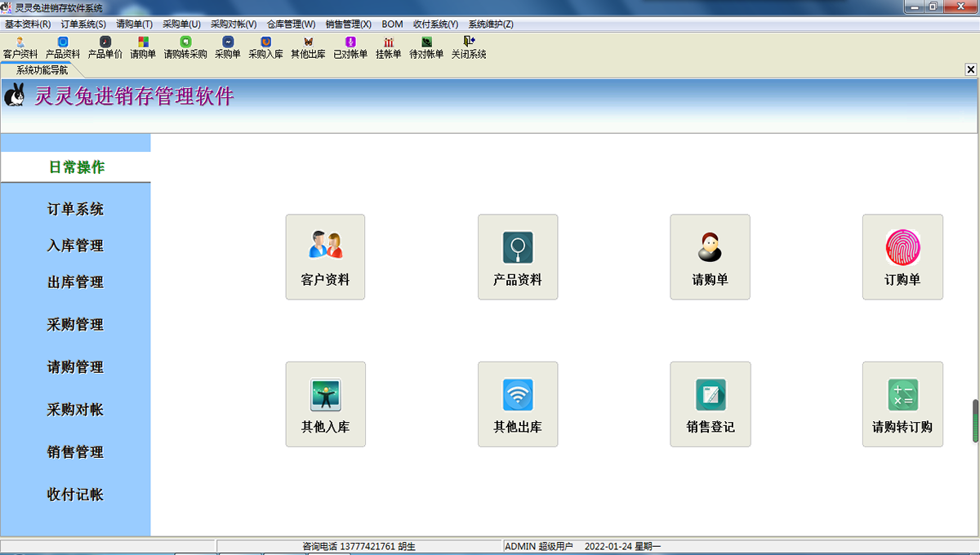Open 客户资料 toolbar icon

[20, 48]
